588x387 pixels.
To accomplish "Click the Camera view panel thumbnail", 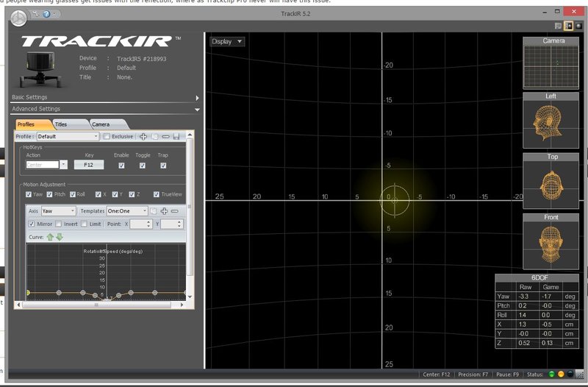I will click(x=551, y=63).
